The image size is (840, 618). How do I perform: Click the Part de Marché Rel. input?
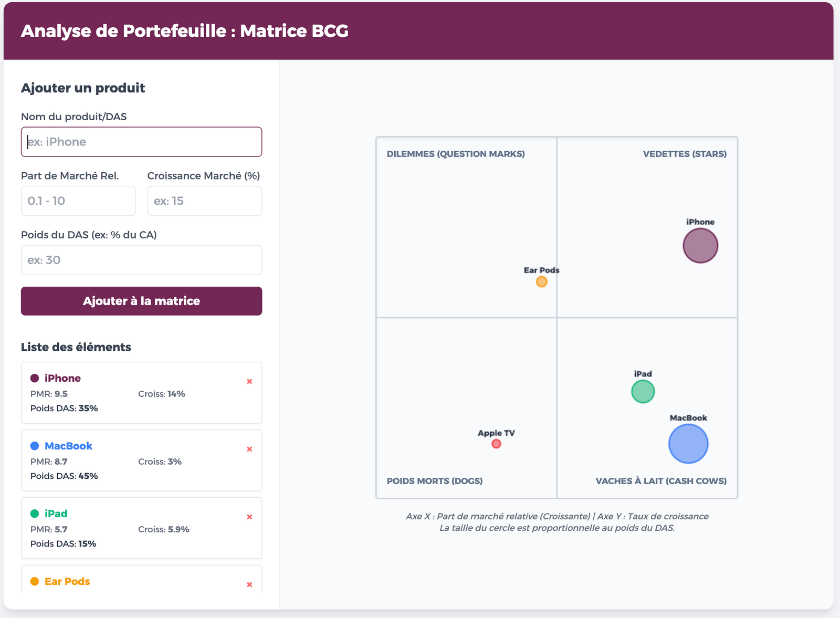click(x=78, y=201)
